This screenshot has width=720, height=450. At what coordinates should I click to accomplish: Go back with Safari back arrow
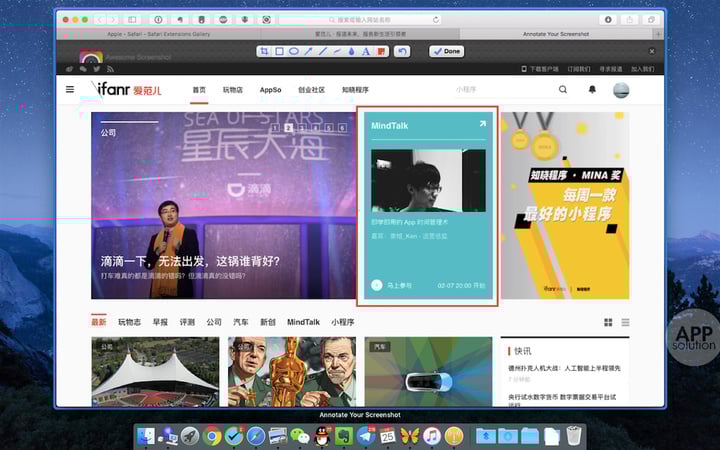(100, 20)
